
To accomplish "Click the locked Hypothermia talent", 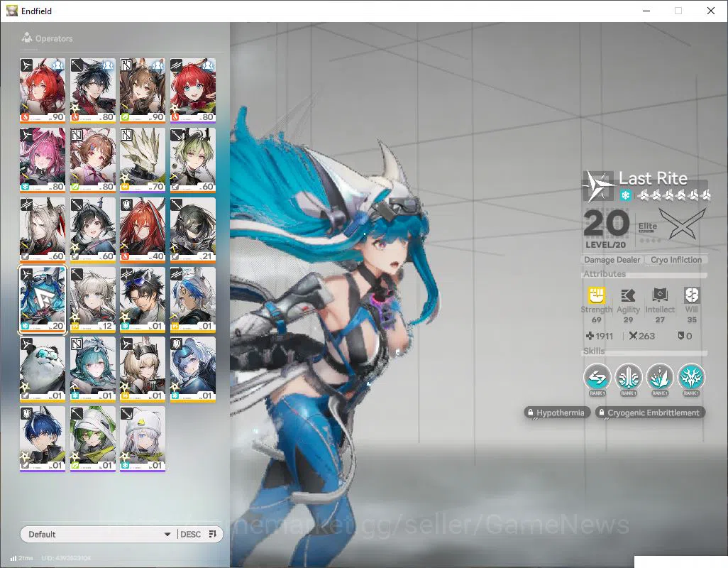I will tap(557, 413).
